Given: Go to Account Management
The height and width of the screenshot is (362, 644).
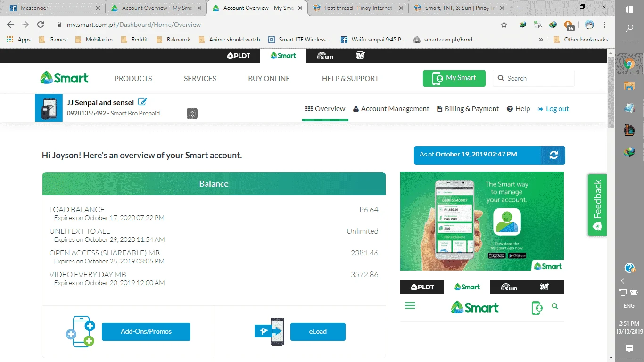Looking at the screenshot, I should point(391,109).
